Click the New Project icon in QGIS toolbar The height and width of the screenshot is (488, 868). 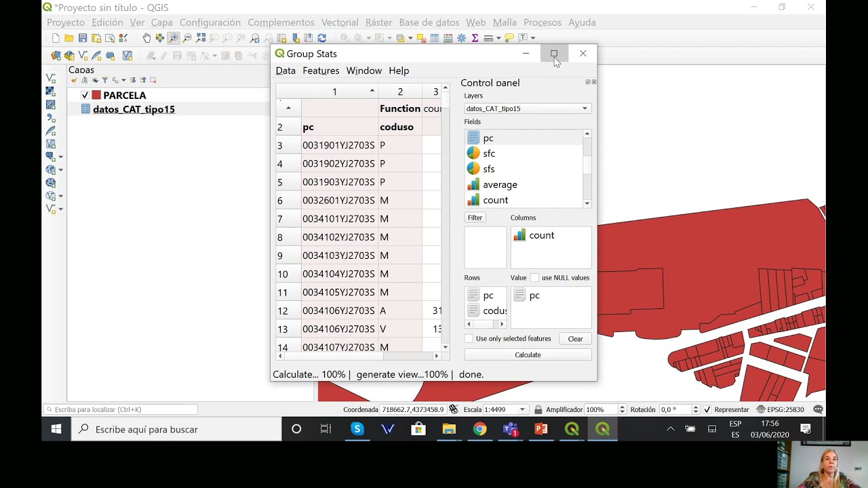click(x=56, y=38)
